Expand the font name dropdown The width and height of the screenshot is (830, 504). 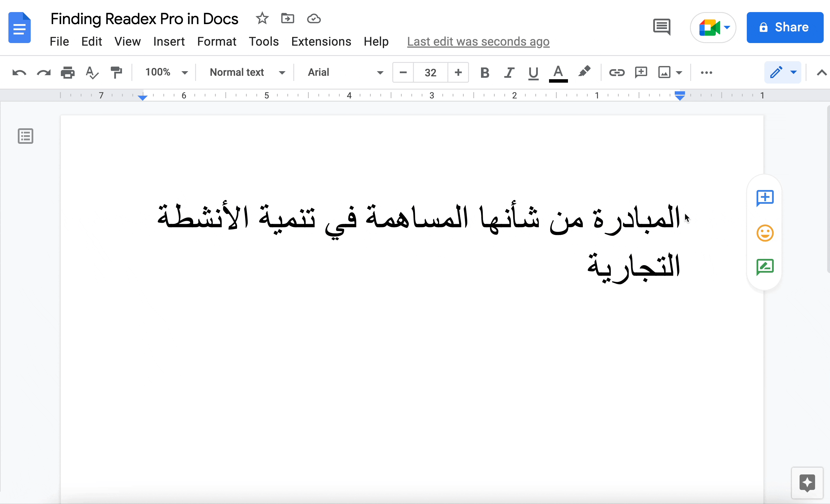point(379,72)
